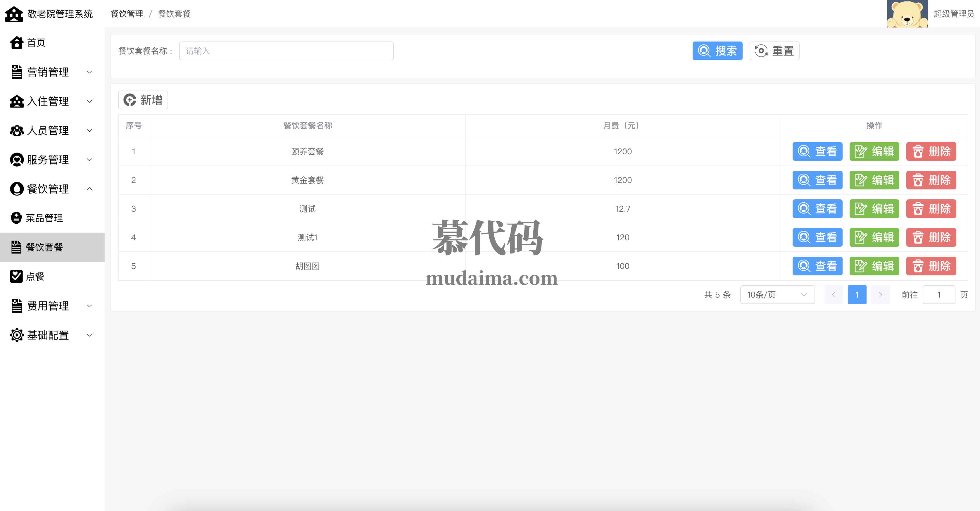Click the user avatar bear image
The image size is (980, 511).
tap(907, 14)
